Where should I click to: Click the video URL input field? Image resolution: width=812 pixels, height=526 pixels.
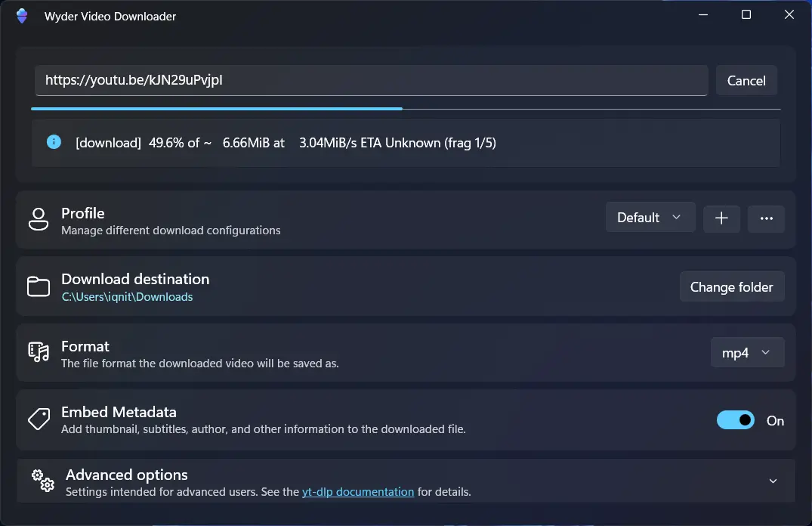pos(372,80)
